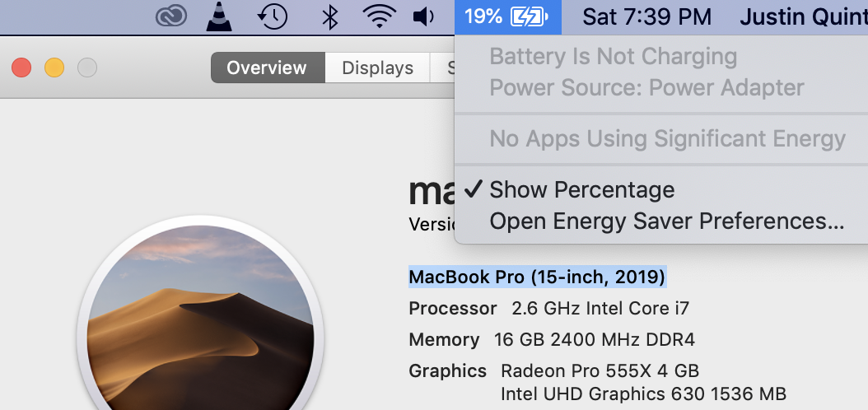Open Energy Saver Preferences
Image resolution: width=868 pixels, height=410 pixels.
click(666, 221)
